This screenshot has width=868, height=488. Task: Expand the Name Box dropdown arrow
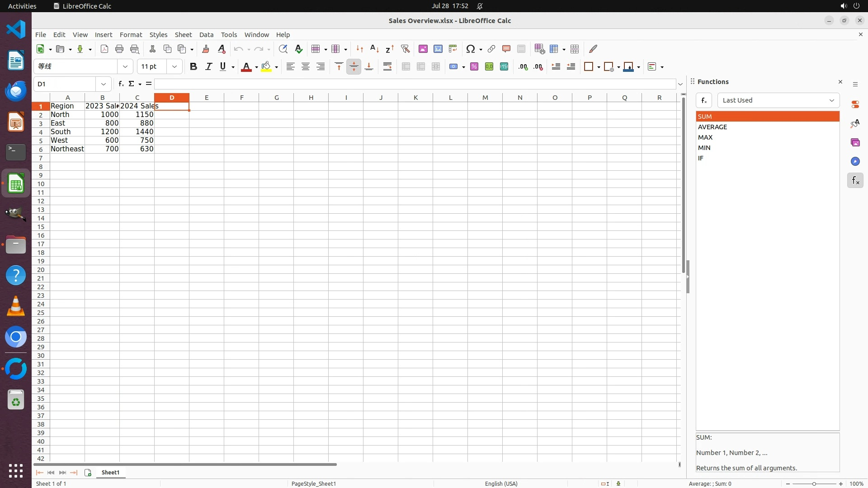pos(104,84)
